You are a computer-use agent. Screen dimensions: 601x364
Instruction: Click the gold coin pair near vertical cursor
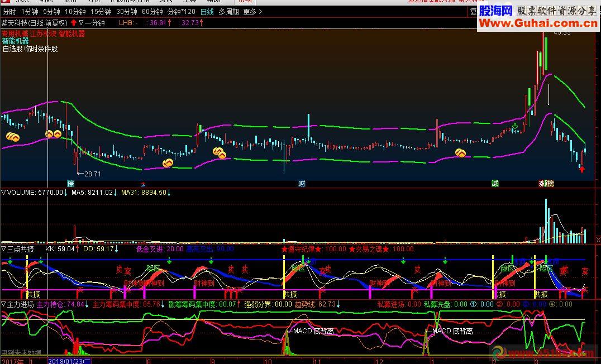53,134
